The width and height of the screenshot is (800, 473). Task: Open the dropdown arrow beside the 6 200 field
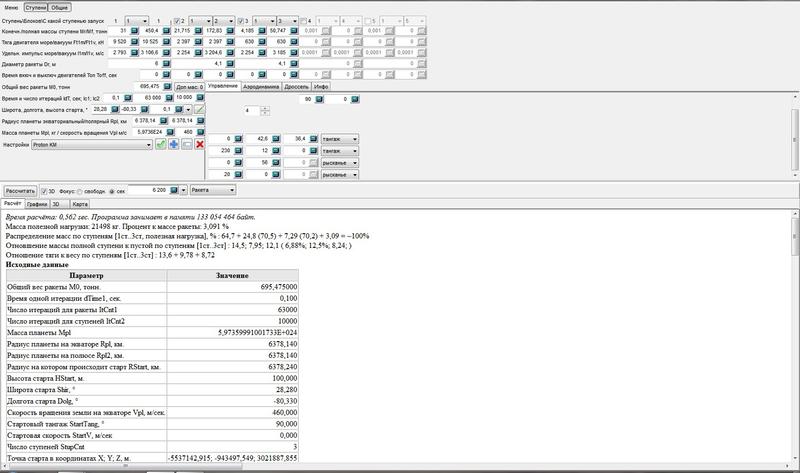[184, 190]
